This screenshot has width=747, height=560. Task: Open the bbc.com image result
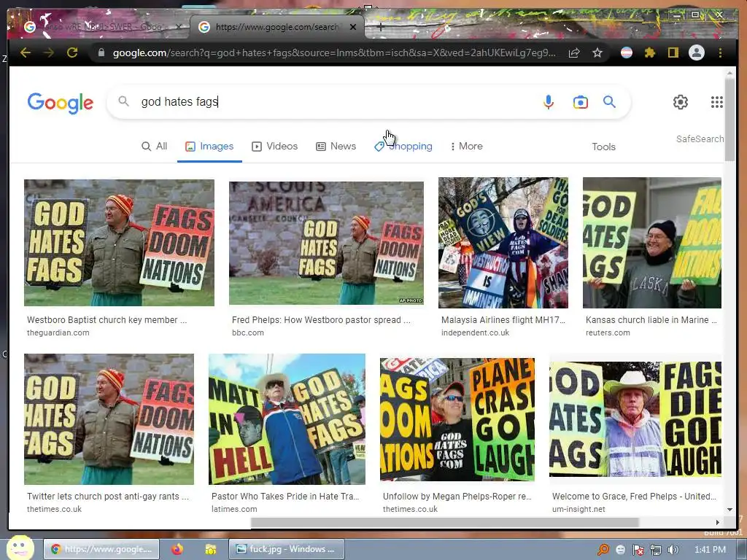326,243
